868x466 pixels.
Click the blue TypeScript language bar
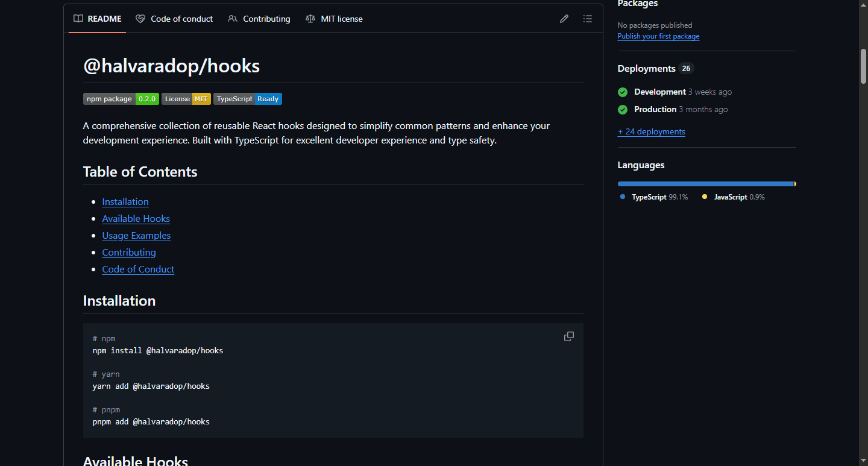tap(705, 184)
